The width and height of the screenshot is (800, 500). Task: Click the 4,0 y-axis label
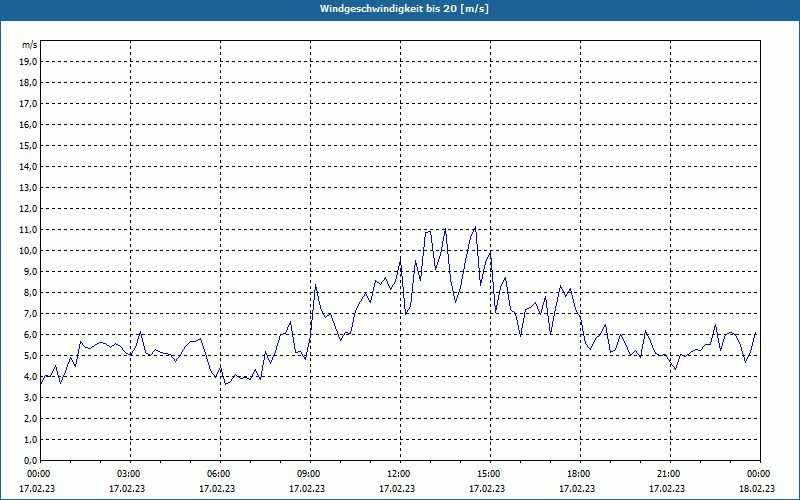[31, 377]
